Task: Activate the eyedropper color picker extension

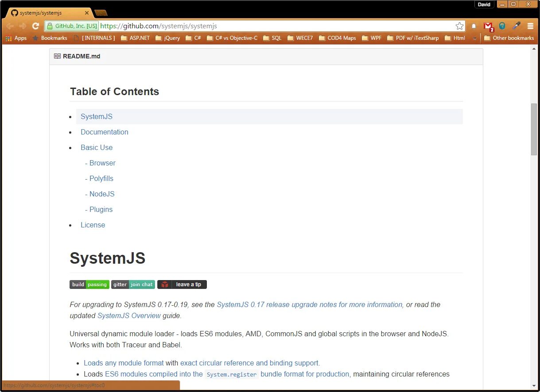Action: [516, 26]
